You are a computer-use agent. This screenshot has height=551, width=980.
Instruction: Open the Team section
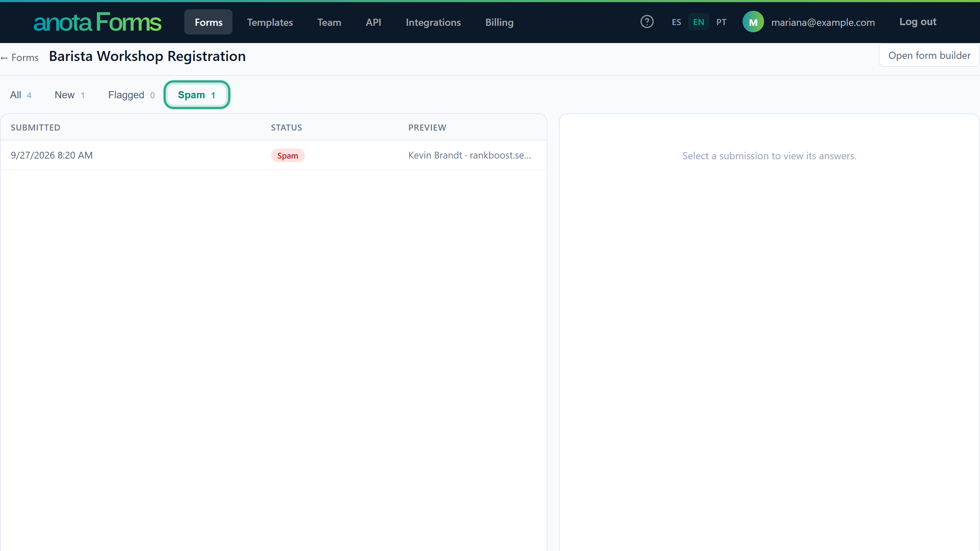click(329, 22)
